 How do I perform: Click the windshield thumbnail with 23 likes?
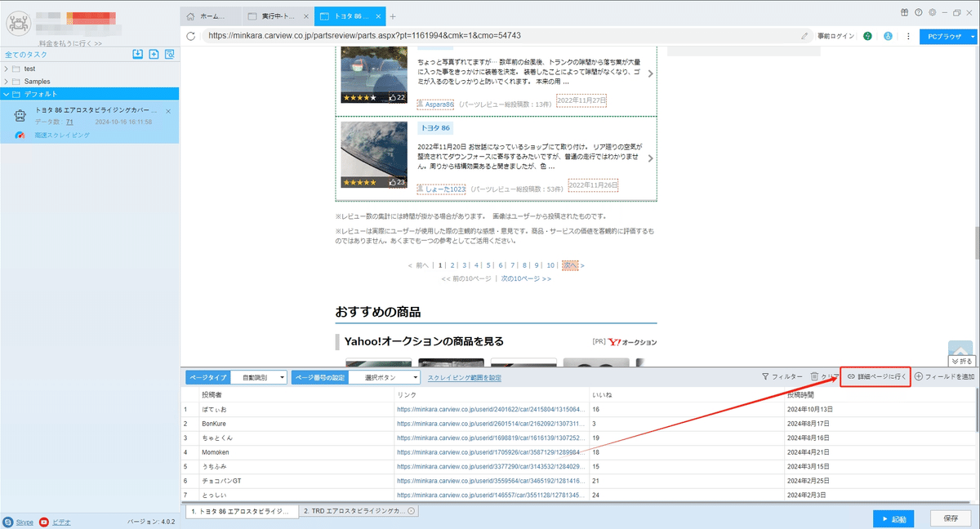pyautogui.click(x=374, y=154)
